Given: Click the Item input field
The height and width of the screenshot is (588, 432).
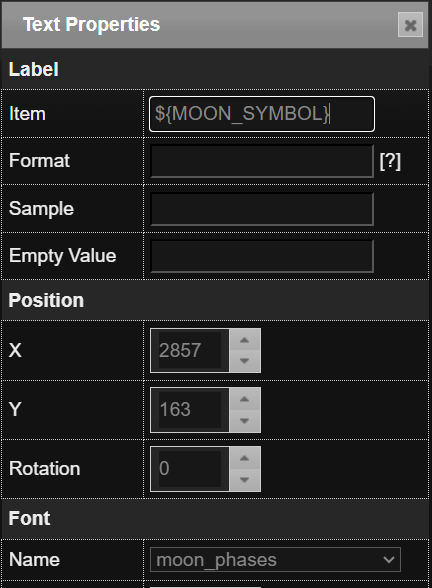Looking at the screenshot, I should point(262,114).
